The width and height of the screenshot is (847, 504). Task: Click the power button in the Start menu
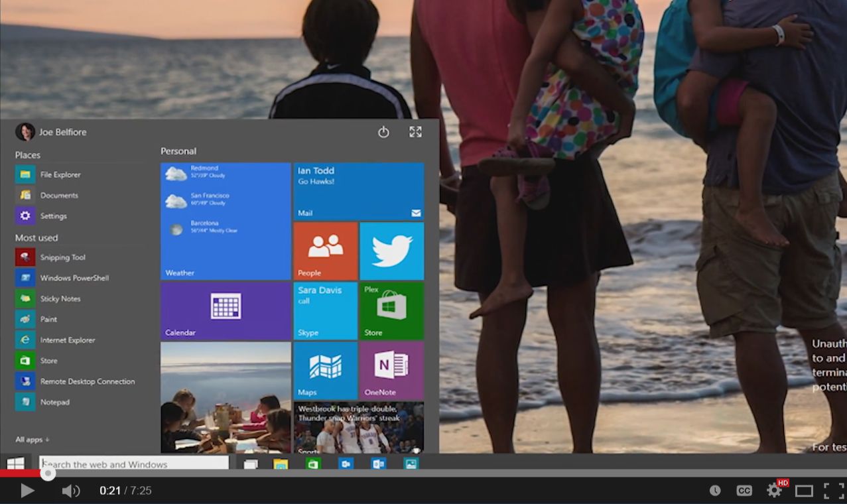tap(383, 131)
